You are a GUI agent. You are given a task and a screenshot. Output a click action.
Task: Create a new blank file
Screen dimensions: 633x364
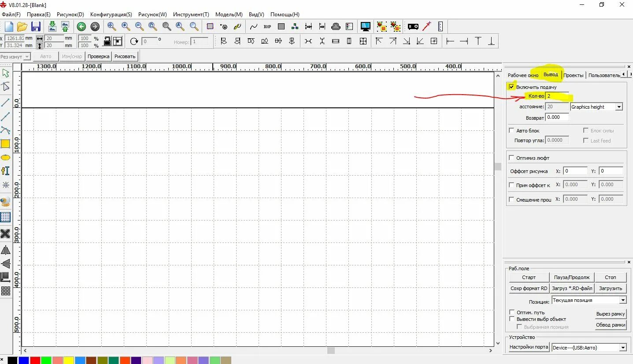[x=8, y=26]
